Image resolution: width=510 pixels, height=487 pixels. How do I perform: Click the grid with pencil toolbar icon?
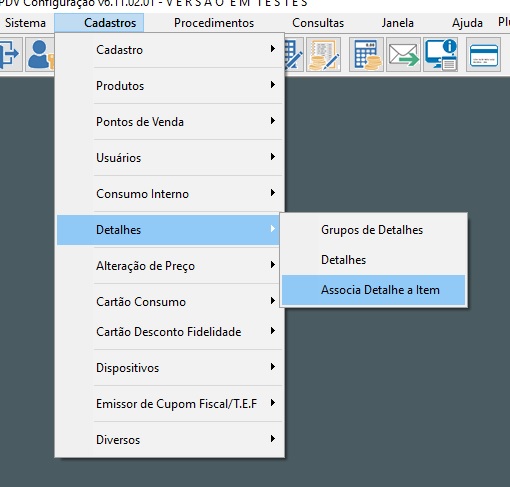[294, 55]
